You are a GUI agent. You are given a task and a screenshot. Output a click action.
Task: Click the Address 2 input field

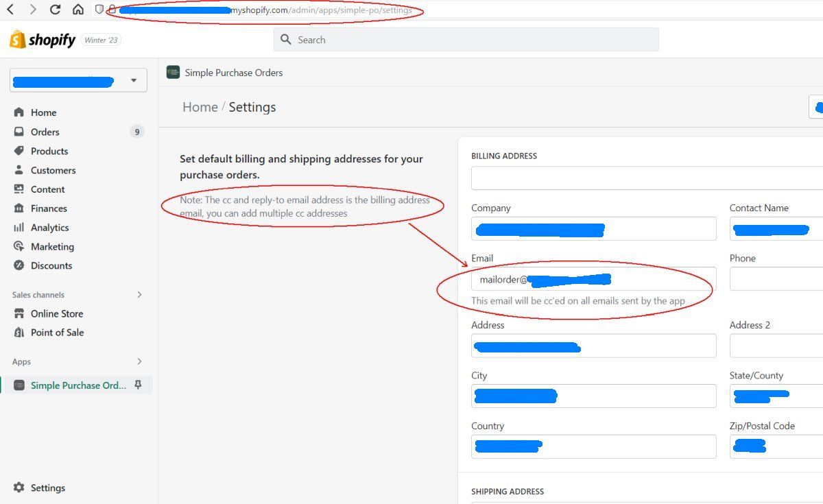776,346
